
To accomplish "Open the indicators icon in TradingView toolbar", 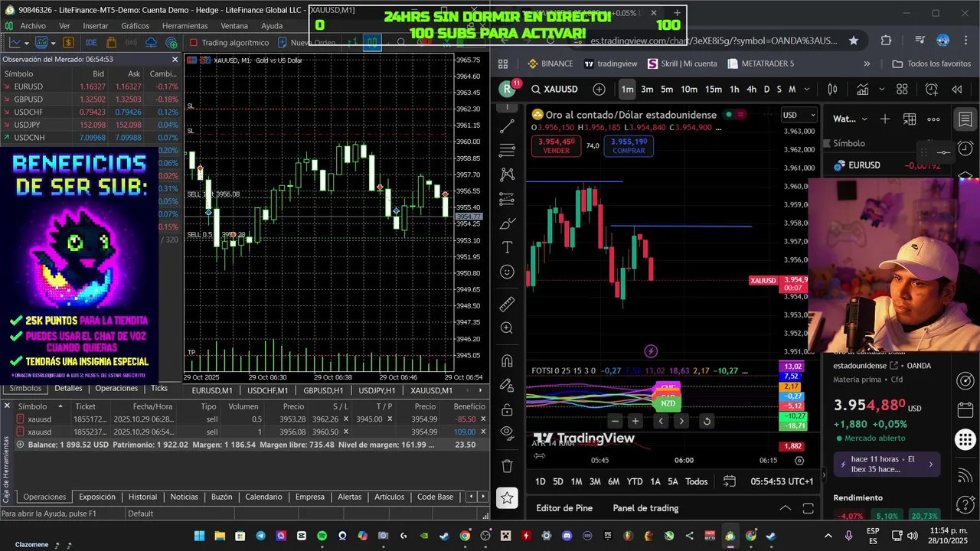I will (863, 90).
